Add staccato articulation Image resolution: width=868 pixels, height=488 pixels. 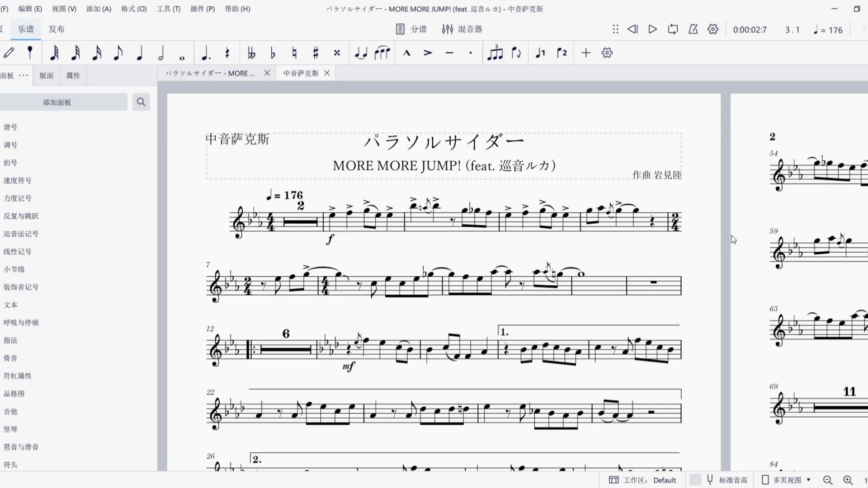pos(471,53)
